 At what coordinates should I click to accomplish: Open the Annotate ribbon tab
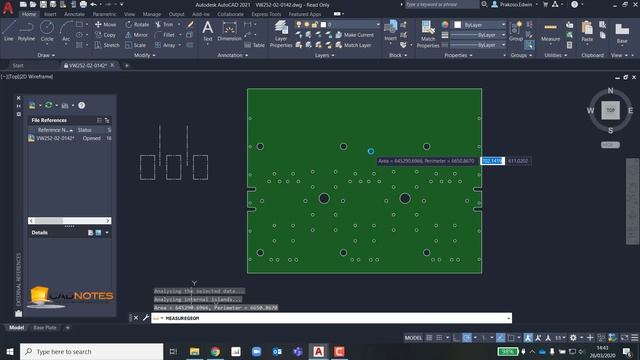74,14
